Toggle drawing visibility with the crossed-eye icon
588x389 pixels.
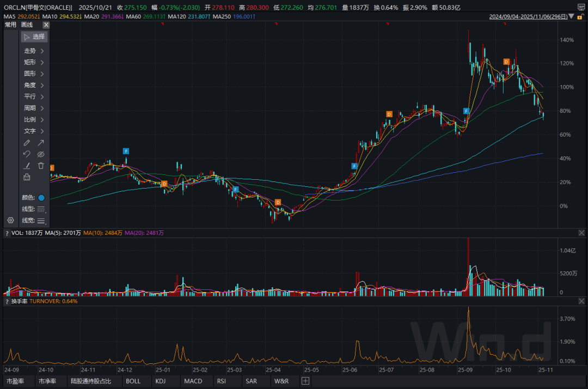[x=41, y=154]
